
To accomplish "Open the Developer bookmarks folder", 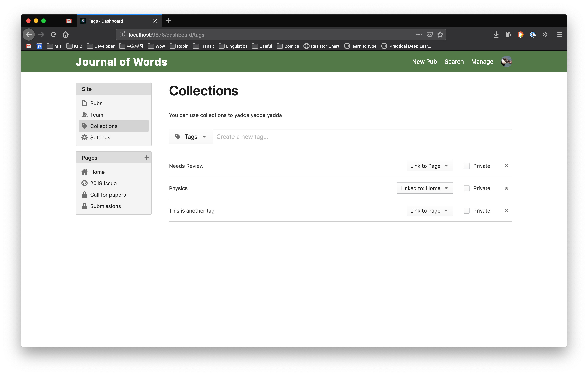I will [101, 46].
